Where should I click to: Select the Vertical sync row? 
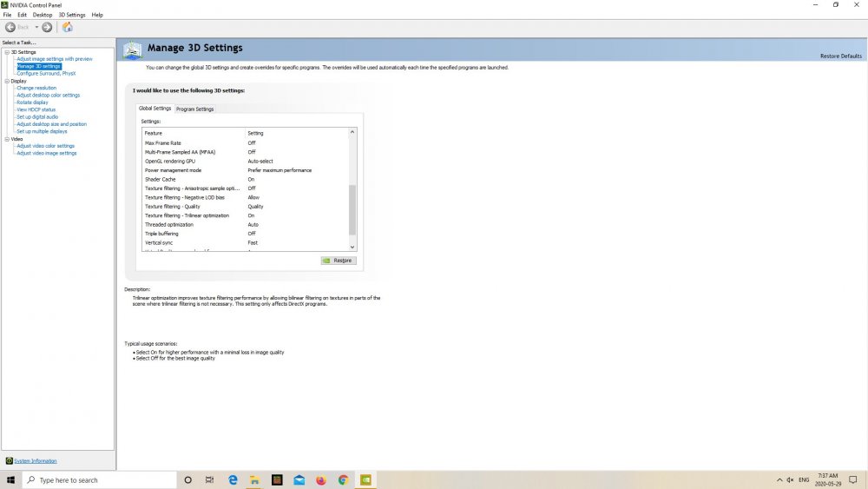246,242
